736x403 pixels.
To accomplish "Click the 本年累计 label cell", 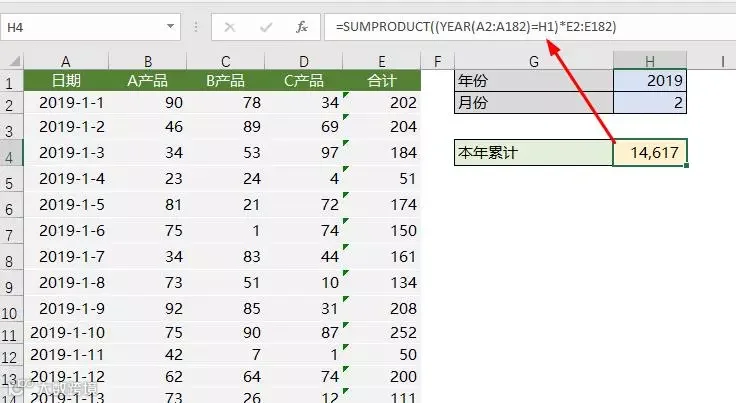I will (x=534, y=152).
